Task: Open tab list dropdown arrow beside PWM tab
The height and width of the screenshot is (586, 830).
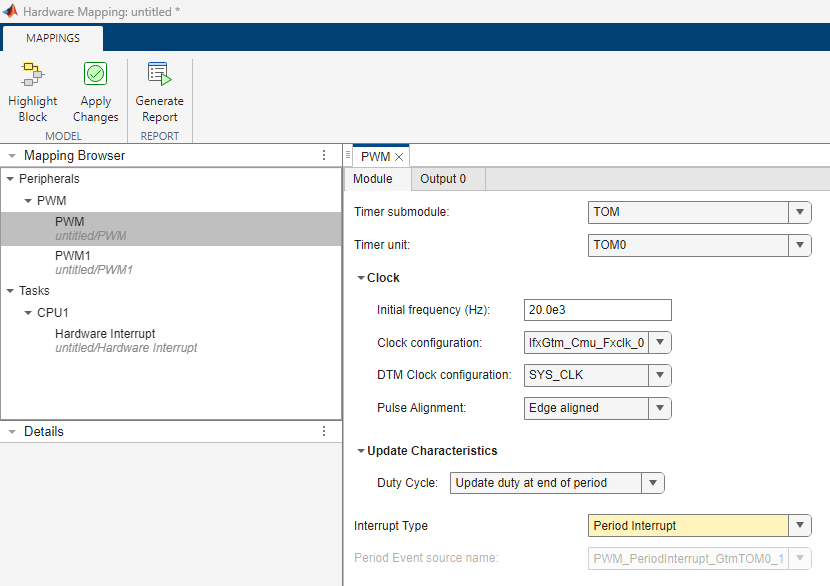Action: pyautogui.click(x=348, y=156)
